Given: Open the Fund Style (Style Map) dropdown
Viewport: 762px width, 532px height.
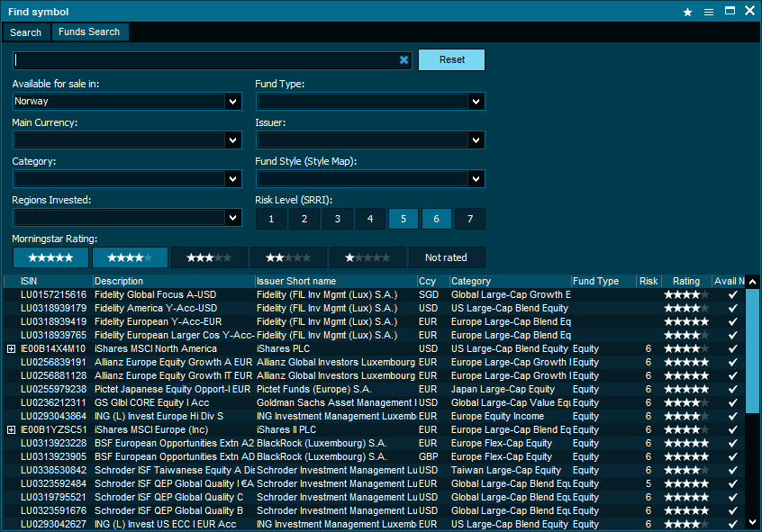Looking at the screenshot, I should coord(475,179).
